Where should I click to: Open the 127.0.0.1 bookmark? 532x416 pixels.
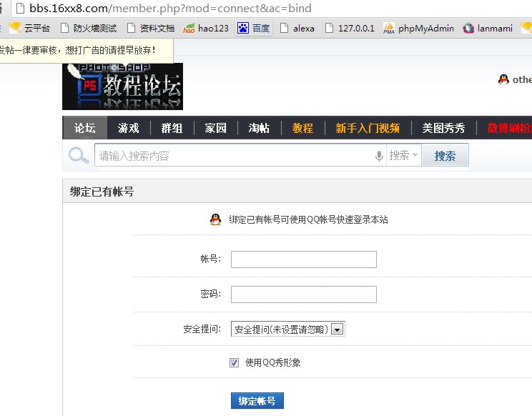coord(350,28)
